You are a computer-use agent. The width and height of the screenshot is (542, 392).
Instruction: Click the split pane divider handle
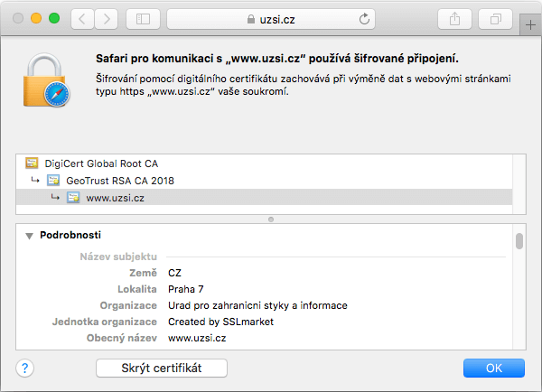pos(271,219)
